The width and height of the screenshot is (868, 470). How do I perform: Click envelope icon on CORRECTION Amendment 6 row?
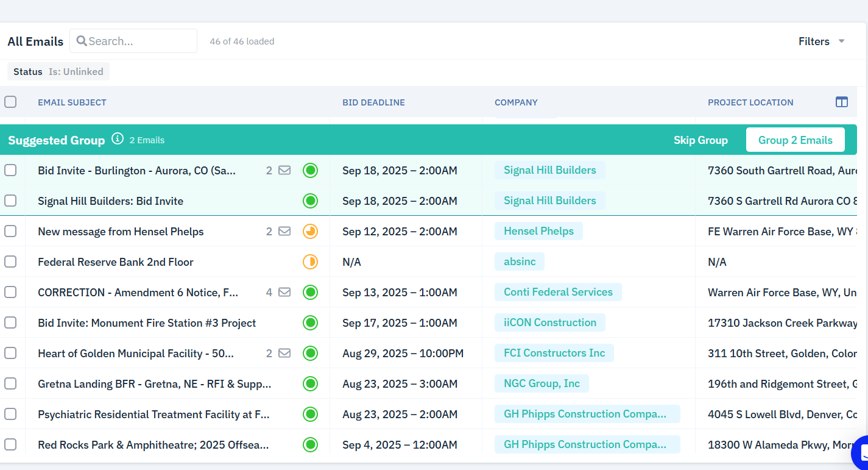pos(284,292)
